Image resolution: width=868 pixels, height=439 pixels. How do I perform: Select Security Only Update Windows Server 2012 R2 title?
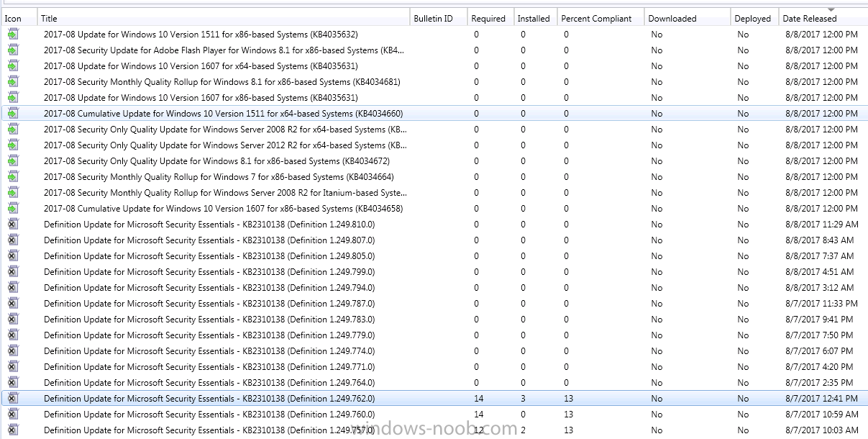click(x=225, y=145)
